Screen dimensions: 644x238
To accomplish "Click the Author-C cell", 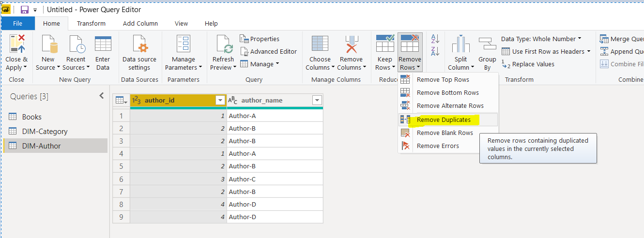I will point(275,179).
